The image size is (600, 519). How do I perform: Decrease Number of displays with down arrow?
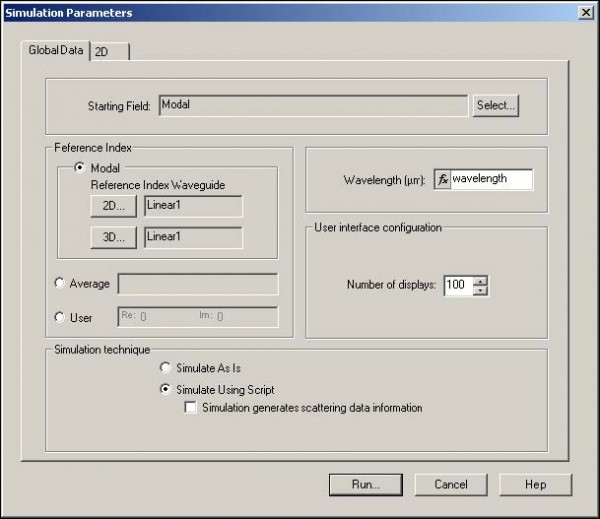[480, 291]
